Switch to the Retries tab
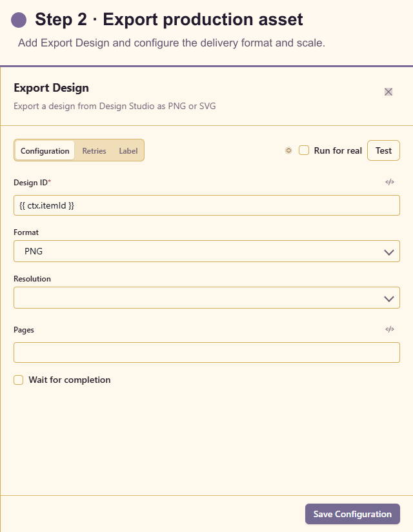The image size is (413, 532). [x=94, y=150]
